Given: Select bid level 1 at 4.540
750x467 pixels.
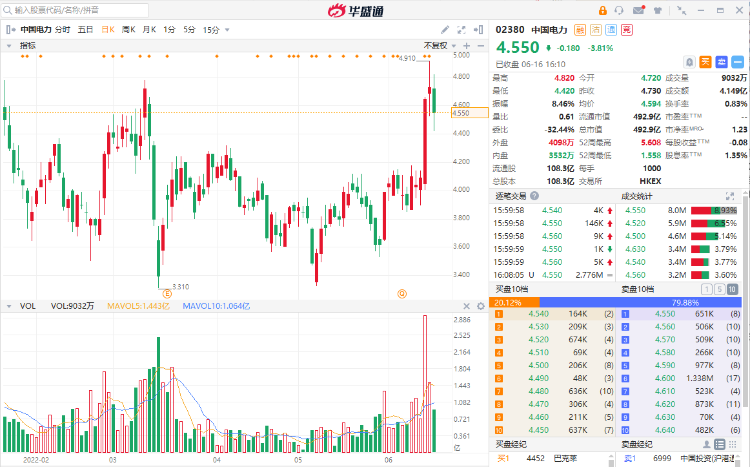Looking at the screenshot, I should tap(554, 314).
